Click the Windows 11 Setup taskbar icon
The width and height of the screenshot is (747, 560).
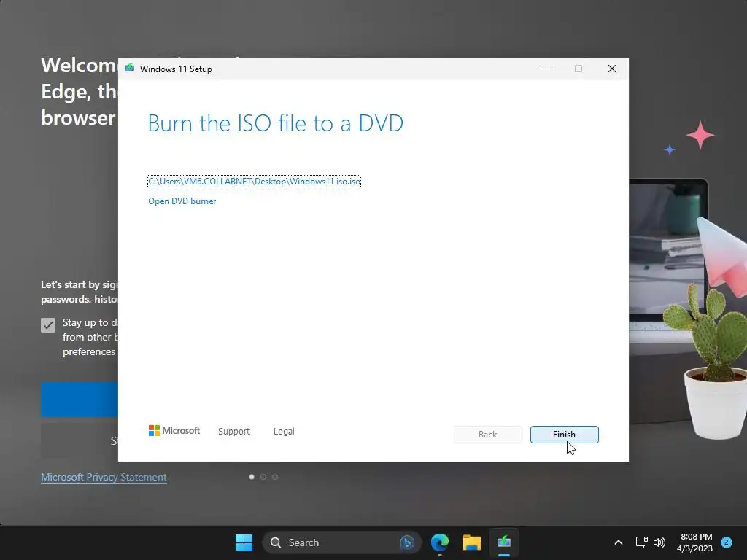click(503, 542)
